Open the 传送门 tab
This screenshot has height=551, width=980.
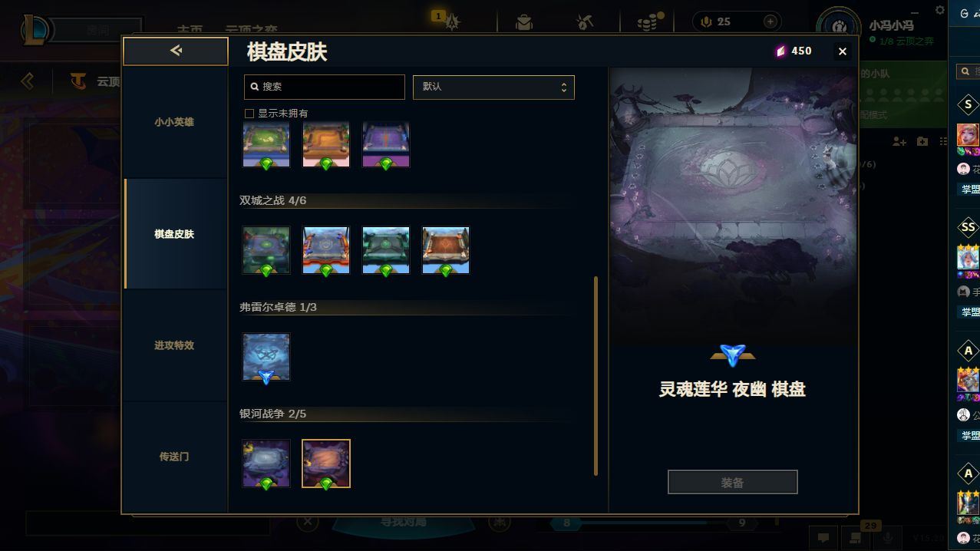174,457
